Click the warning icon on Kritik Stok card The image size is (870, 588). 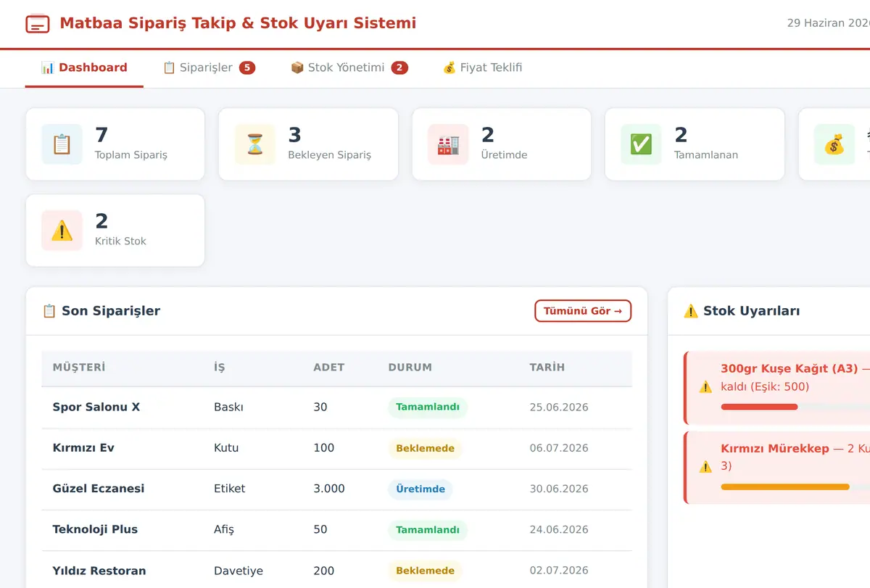point(62,231)
